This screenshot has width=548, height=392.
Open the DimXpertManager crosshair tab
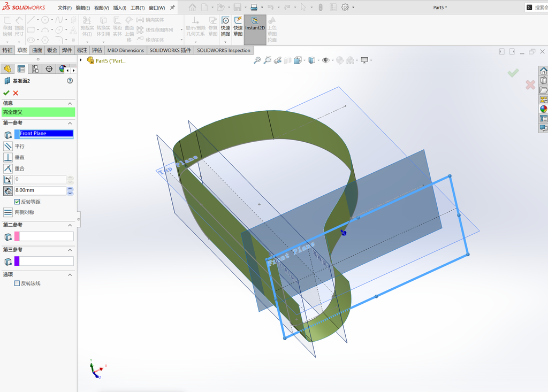point(49,69)
